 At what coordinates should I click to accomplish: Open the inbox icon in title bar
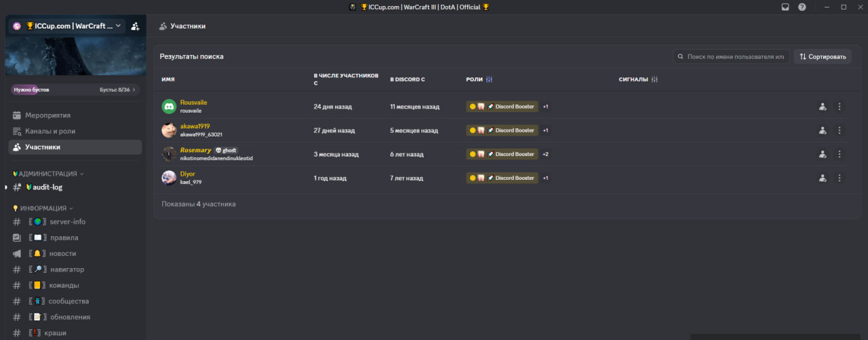pyautogui.click(x=785, y=7)
